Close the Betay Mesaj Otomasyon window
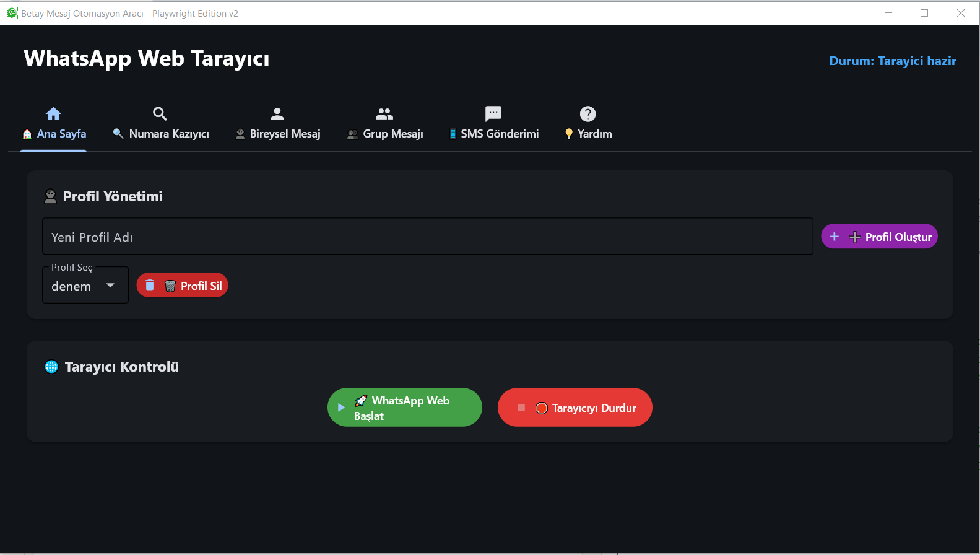Image resolution: width=980 pixels, height=555 pixels. coord(961,13)
